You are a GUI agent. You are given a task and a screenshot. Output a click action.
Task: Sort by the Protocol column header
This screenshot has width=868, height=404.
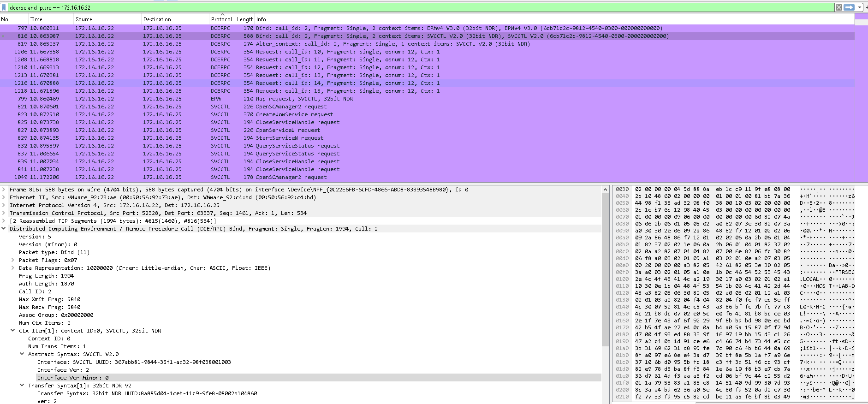coord(222,19)
